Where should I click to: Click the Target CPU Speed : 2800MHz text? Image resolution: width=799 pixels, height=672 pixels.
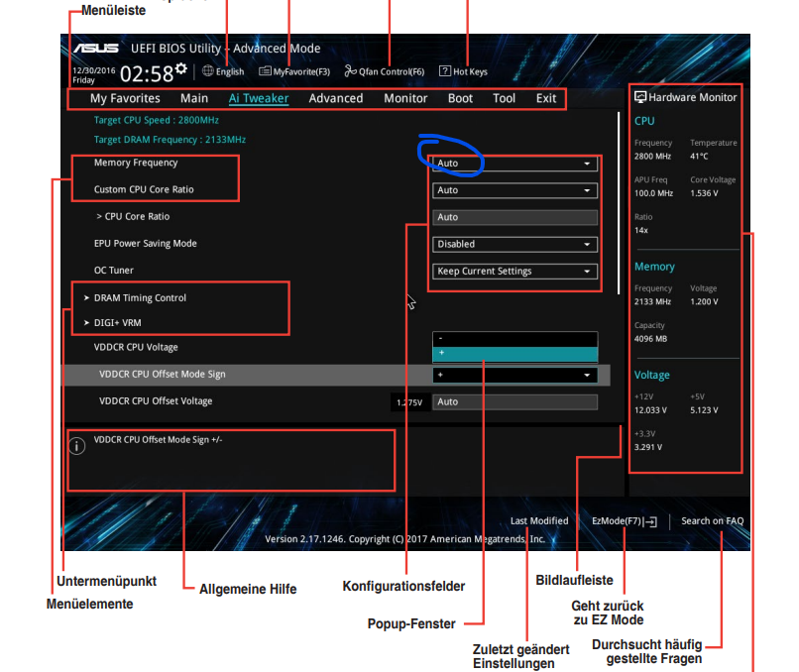[x=156, y=120]
